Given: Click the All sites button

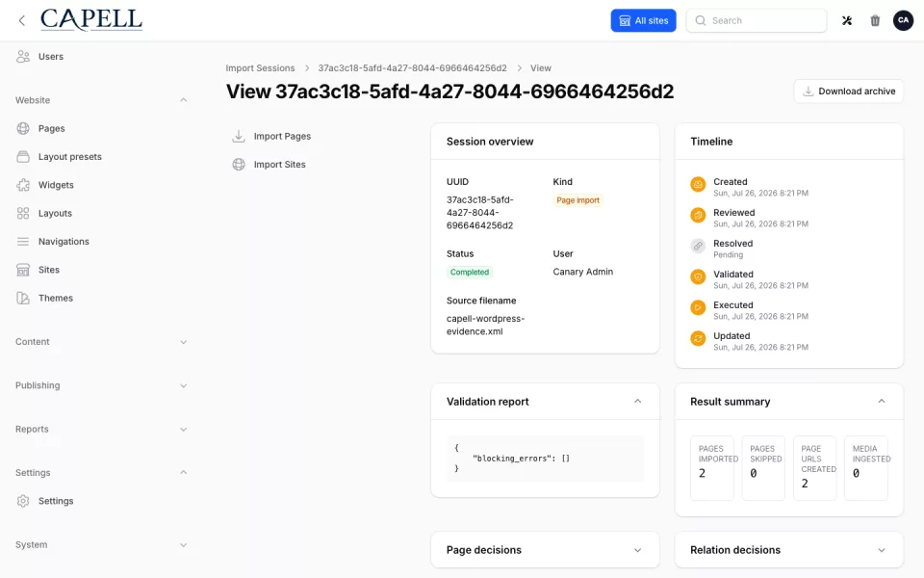Looking at the screenshot, I should click(x=644, y=20).
